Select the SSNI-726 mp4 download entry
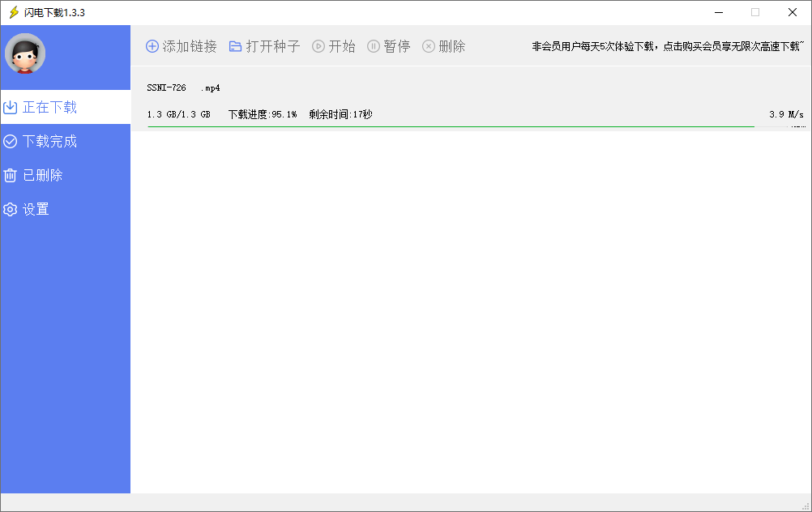This screenshot has height=512, width=812. pyautogui.click(x=182, y=87)
